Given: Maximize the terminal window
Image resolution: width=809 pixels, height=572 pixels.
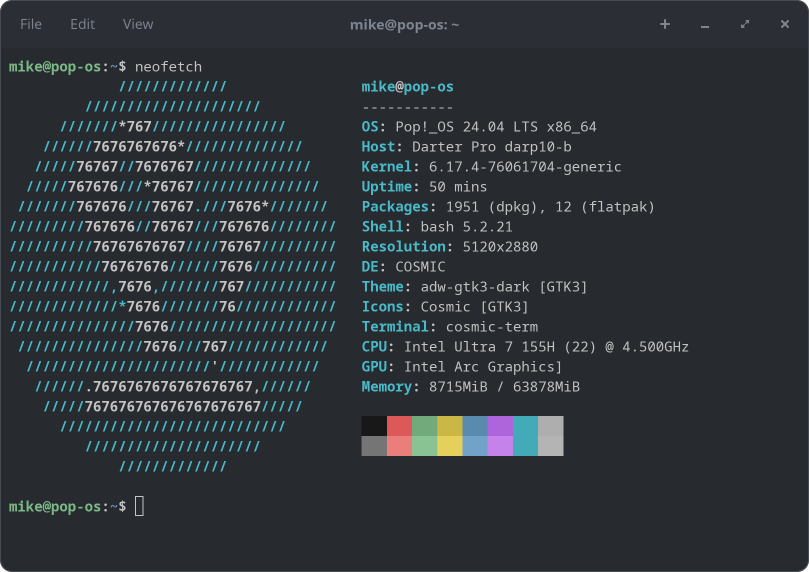Looking at the screenshot, I should click(x=745, y=24).
